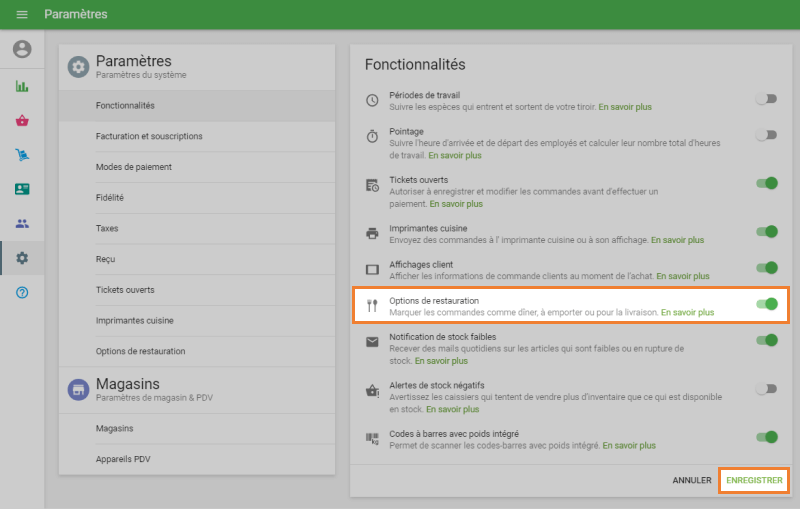This screenshot has width=800, height=509.
Task: Click the Paramètres gear header icon
Action: point(78,67)
